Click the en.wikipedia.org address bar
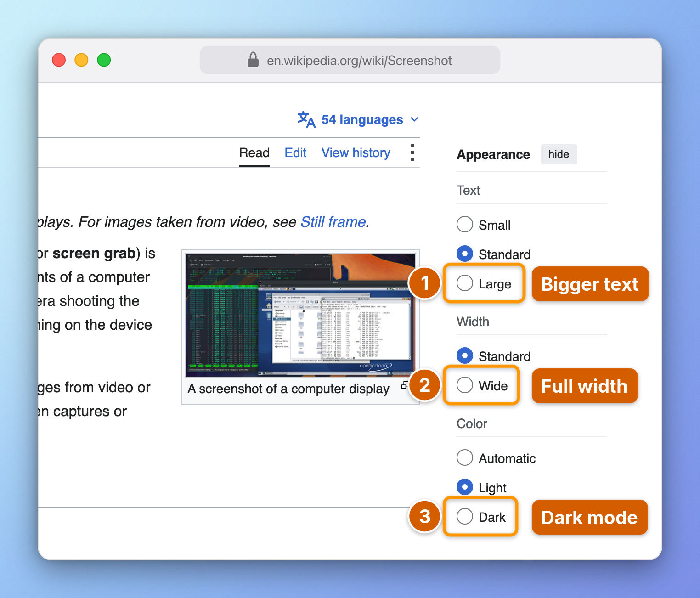The width and height of the screenshot is (700, 598). 350,60
